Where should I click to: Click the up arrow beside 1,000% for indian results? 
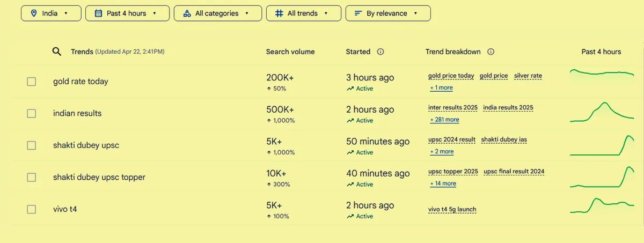pyautogui.click(x=269, y=121)
